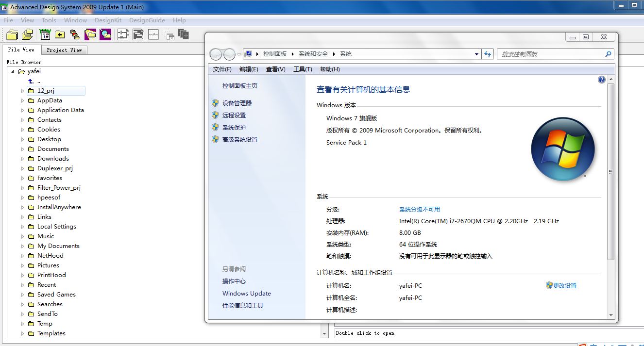Click the Create New Project folder icon

pos(12,34)
